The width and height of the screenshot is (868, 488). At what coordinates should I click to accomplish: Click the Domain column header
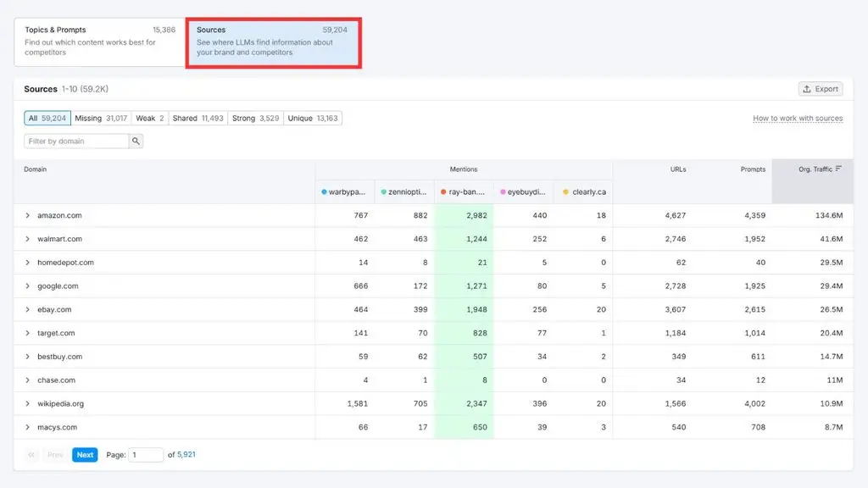click(35, 169)
